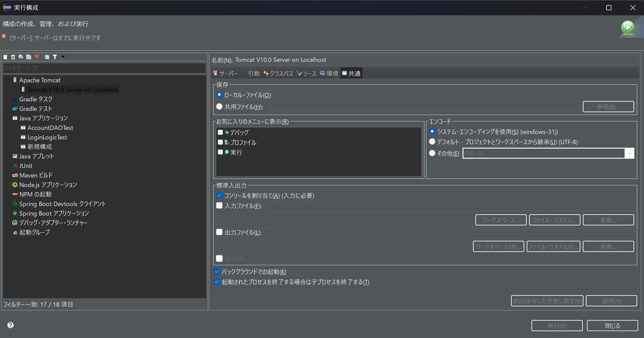Click the 実行(R) button

[557, 326]
